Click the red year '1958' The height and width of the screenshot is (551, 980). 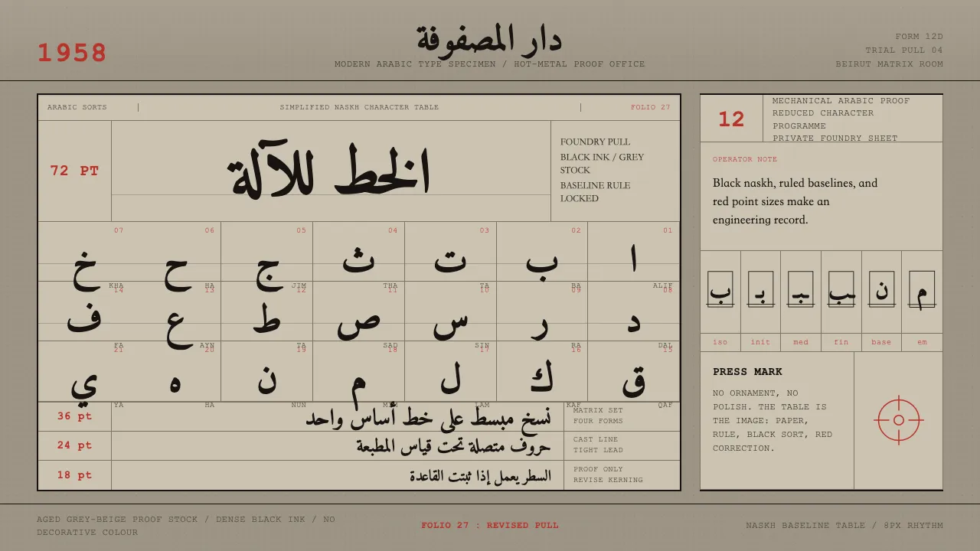pos(72,53)
